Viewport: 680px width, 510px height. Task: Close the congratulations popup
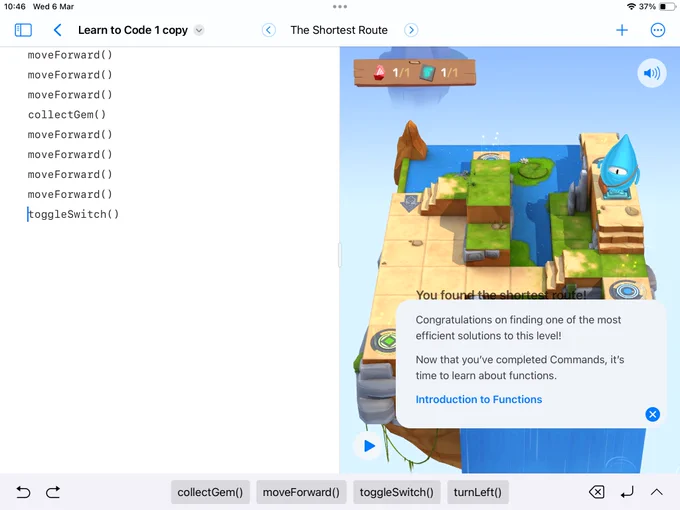652,414
